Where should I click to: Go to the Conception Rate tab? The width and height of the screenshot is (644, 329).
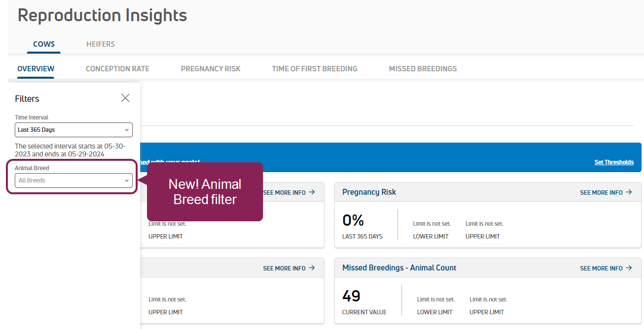click(x=117, y=69)
